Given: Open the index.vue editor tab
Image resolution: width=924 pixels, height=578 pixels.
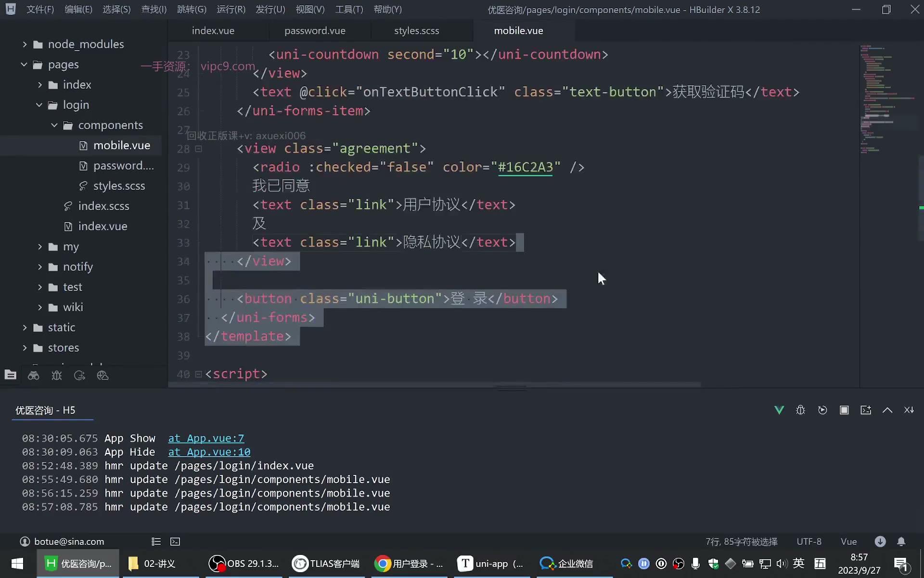Looking at the screenshot, I should point(213,31).
